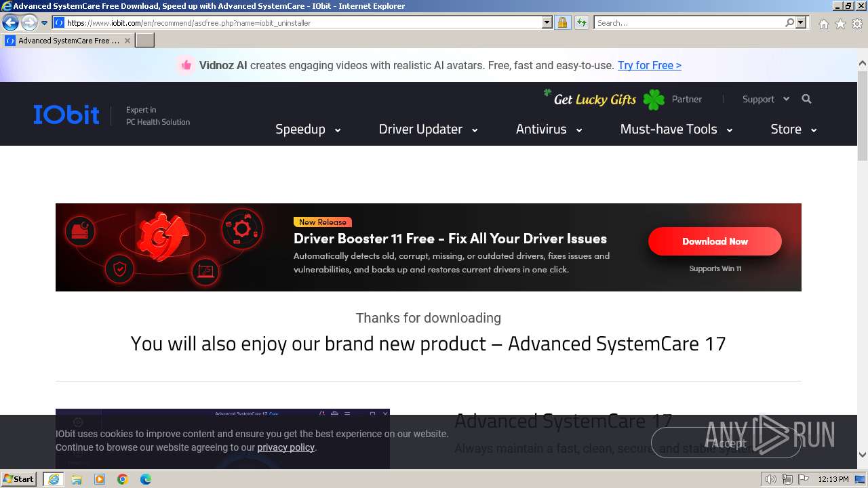Open the Windows Start menu
Viewport: 868px width, 488px height.
19,479
